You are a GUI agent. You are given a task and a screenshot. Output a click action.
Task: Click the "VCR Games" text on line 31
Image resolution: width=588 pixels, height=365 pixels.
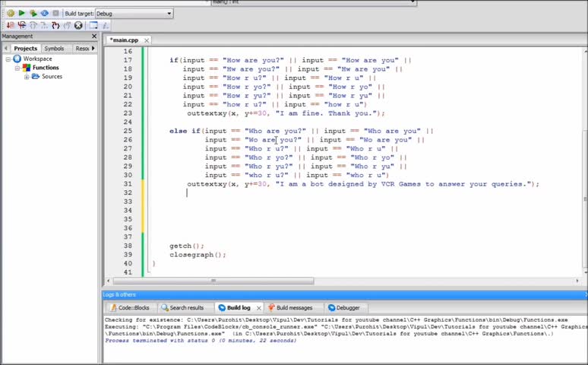[401, 184]
